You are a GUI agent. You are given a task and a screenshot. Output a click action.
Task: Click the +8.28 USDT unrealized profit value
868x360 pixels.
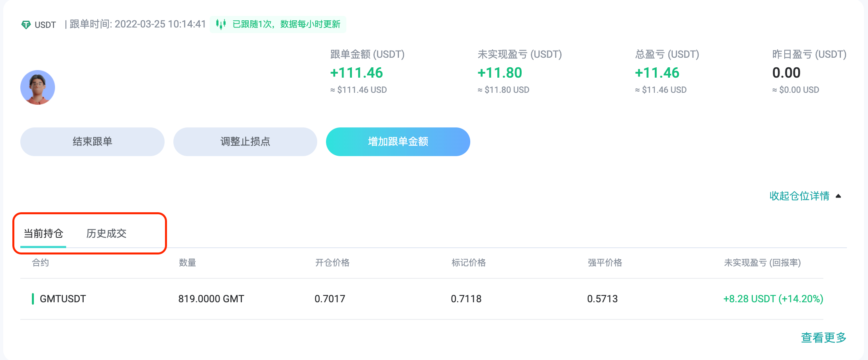pyautogui.click(x=773, y=299)
